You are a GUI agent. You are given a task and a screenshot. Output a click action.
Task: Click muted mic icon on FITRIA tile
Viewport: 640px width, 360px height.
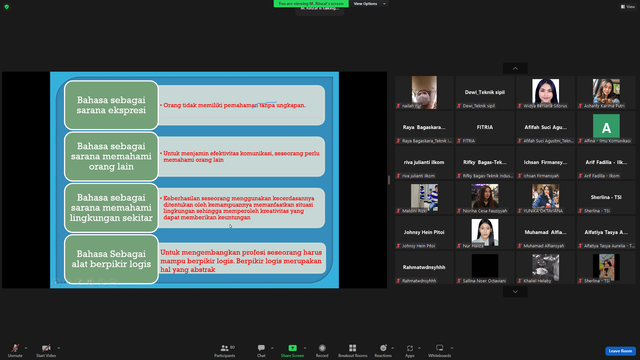(x=459, y=141)
